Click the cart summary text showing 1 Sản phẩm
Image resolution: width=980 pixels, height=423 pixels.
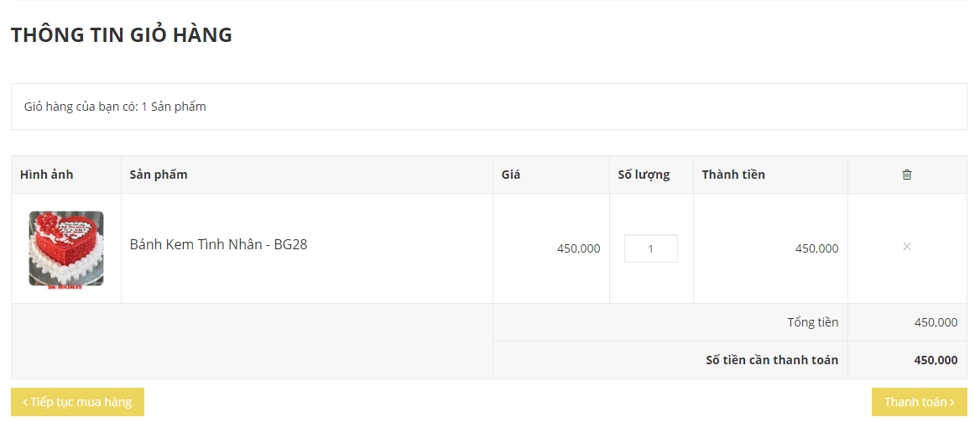pyautogui.click(x=115, y=107)
